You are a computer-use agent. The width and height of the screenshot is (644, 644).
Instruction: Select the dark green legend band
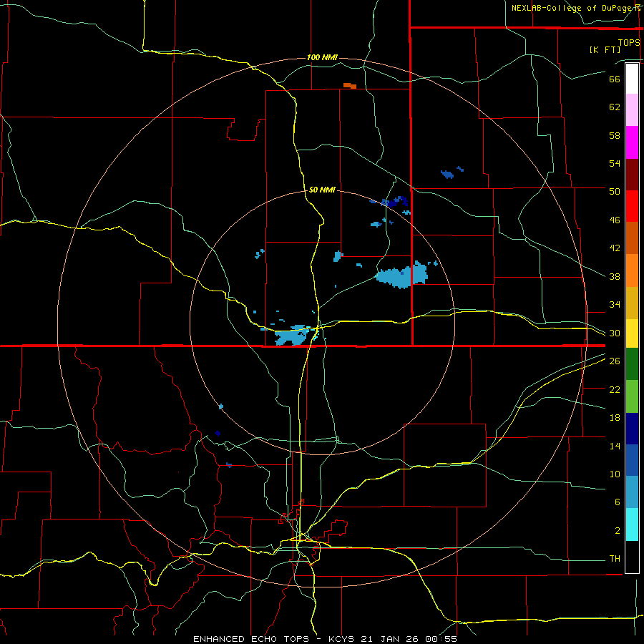click(x=632, y=364)
